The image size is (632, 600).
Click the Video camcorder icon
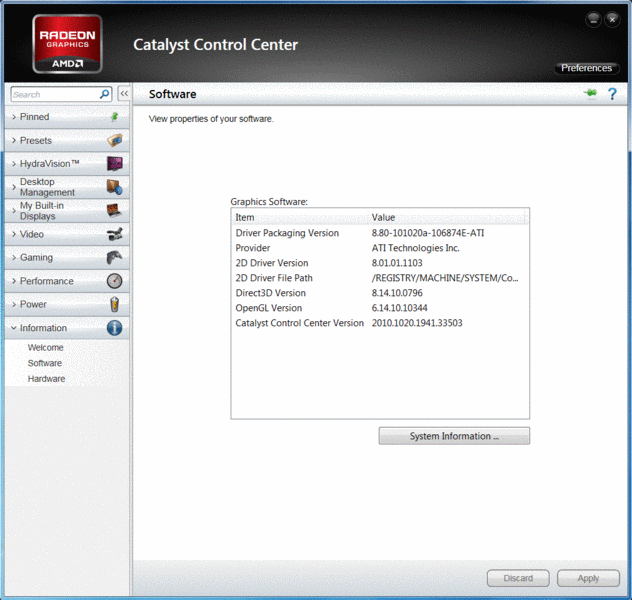click(115, 234)
